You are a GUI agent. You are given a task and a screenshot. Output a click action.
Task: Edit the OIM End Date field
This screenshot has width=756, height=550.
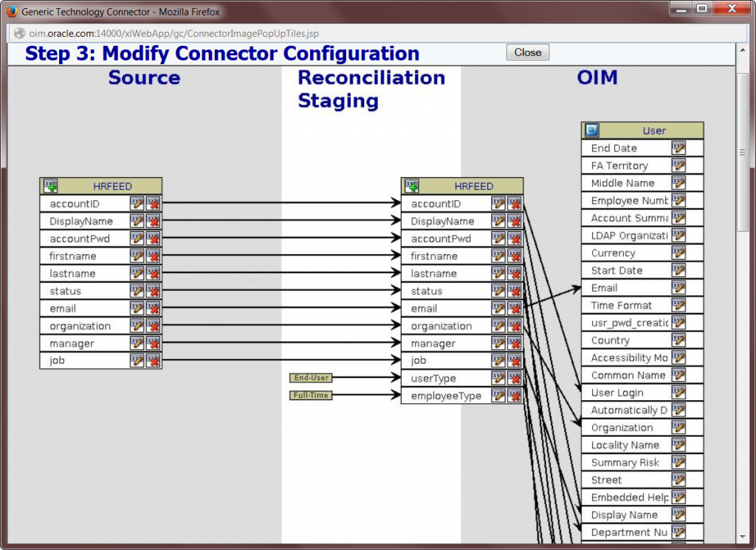point(678,148)
